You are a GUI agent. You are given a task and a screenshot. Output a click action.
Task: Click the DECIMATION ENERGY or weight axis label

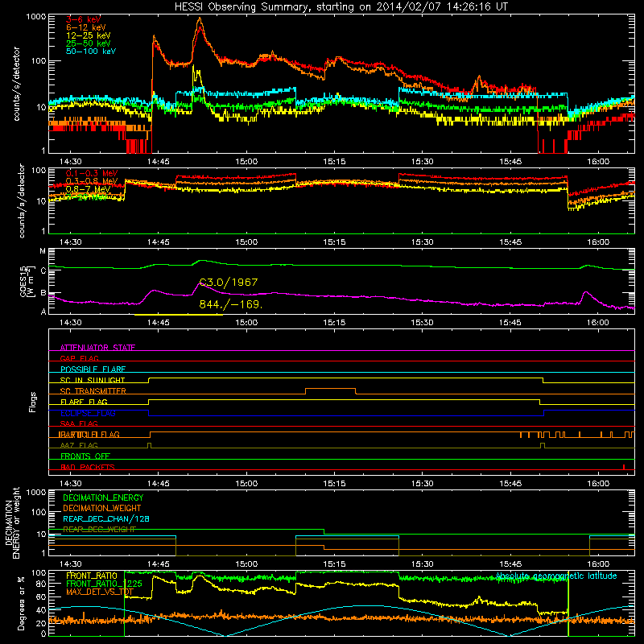[x=12, y=522]
